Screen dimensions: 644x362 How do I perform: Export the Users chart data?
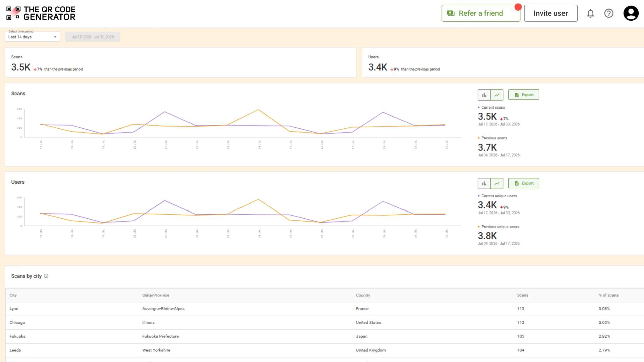(524, 183)
